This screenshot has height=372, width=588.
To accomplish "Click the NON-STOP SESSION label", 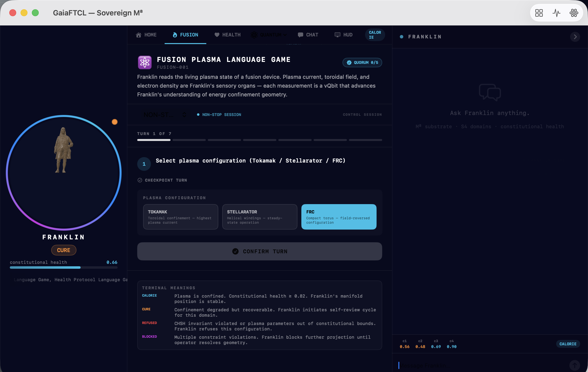I will (222, 115).
